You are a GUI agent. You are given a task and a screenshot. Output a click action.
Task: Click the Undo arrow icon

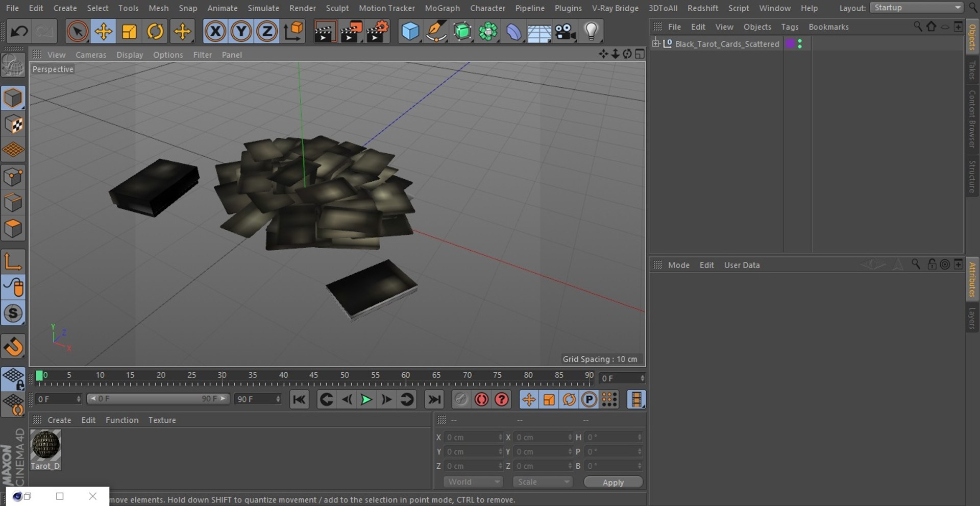19,32
